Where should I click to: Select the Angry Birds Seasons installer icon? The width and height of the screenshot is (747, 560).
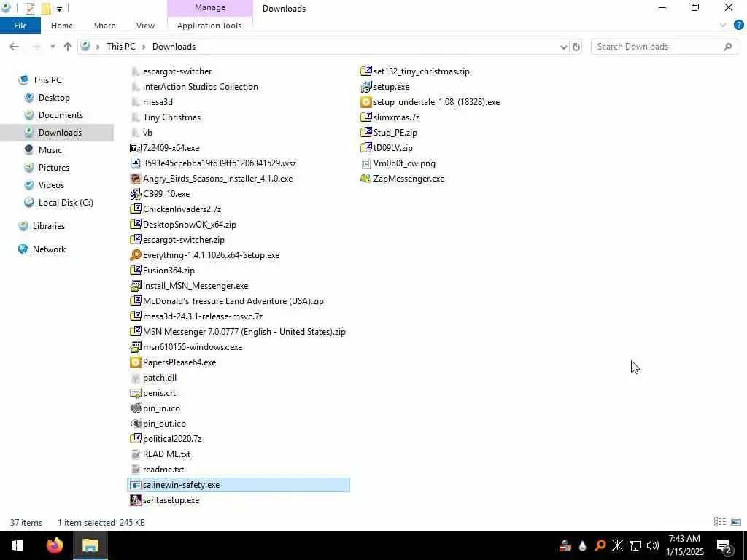135,179
